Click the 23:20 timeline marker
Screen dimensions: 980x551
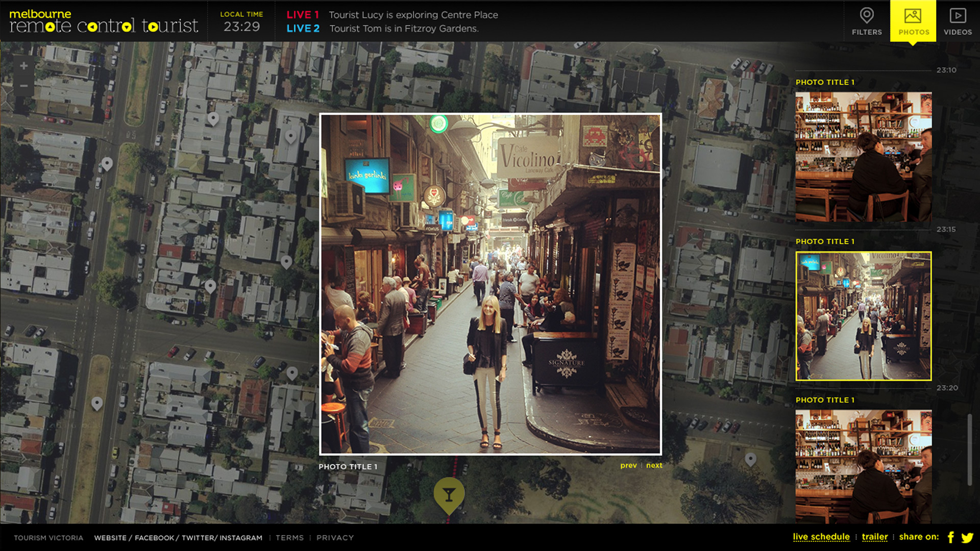[947, 388]
